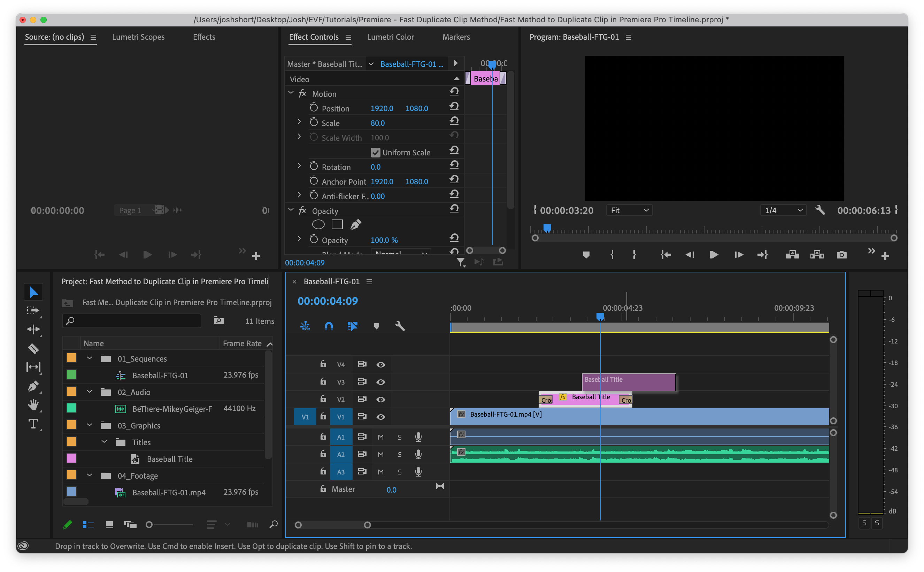
Task: Open Baseball-FTG-01 timeline panel menu
Action: click(x=369, y=282)
